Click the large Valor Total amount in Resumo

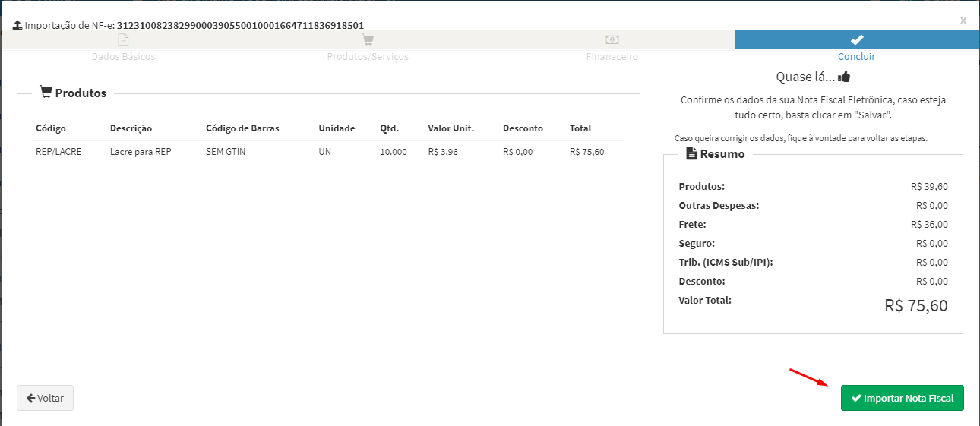click(x=915, y=305)
